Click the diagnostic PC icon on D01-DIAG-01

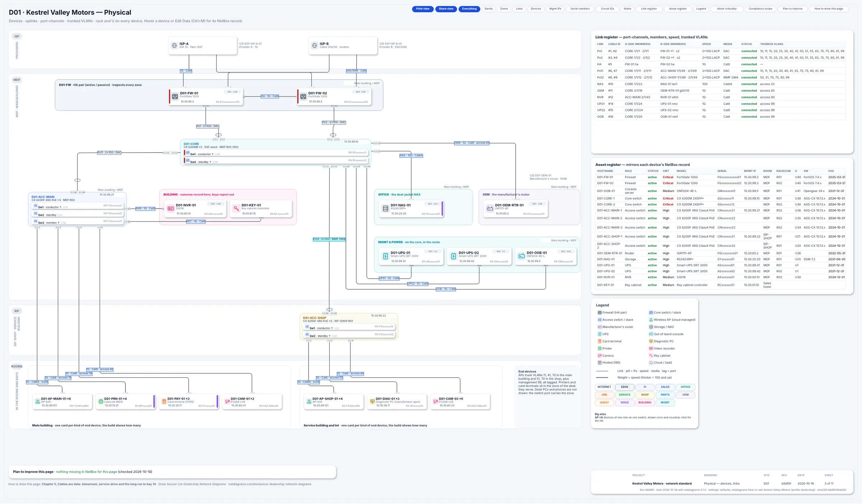coord(372,402)
